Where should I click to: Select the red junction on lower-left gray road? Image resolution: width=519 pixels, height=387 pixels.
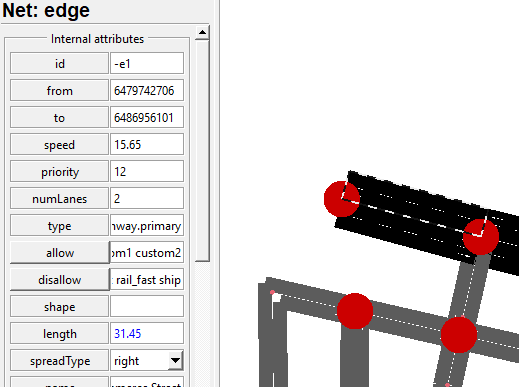tap(355, 311)
